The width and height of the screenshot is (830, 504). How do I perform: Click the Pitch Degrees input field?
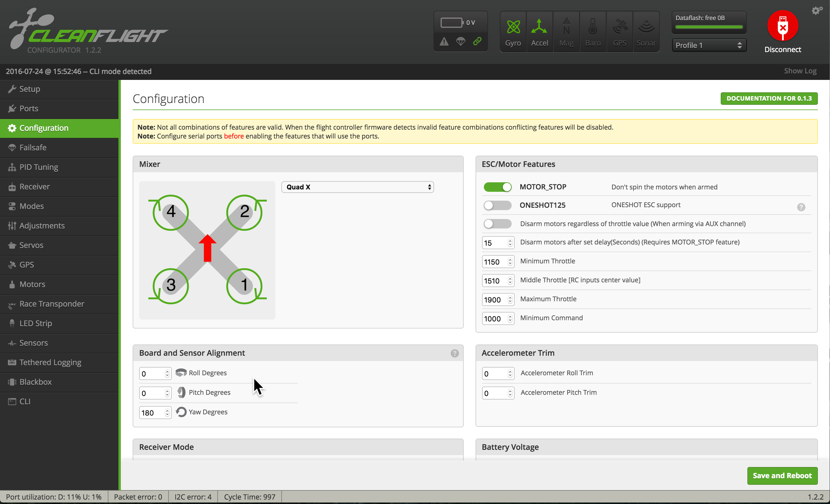pos(155,393)
